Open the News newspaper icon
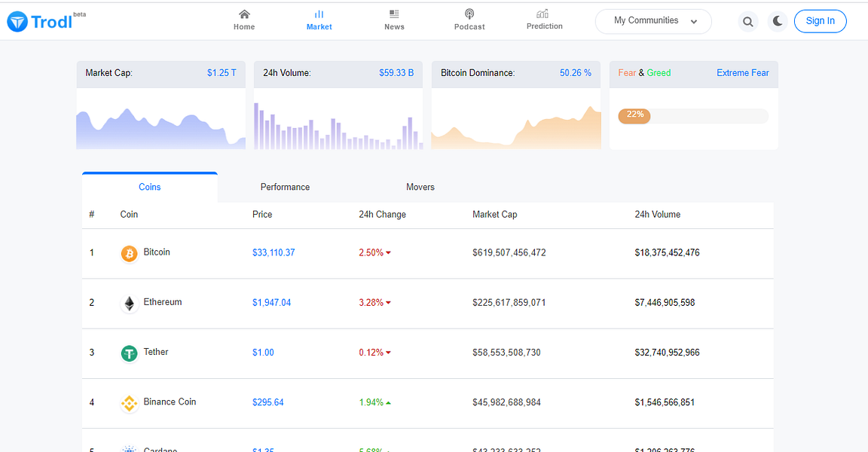This screenshot has height=452, width=868. point(394,14)
